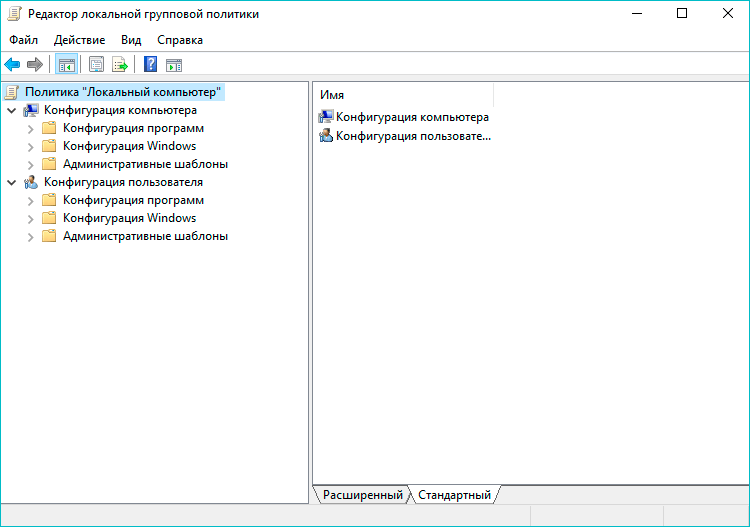This screenshot has height=527, width=750.
Task: Select Административные шаблоны label under user configuration
Action: [145, 236]
